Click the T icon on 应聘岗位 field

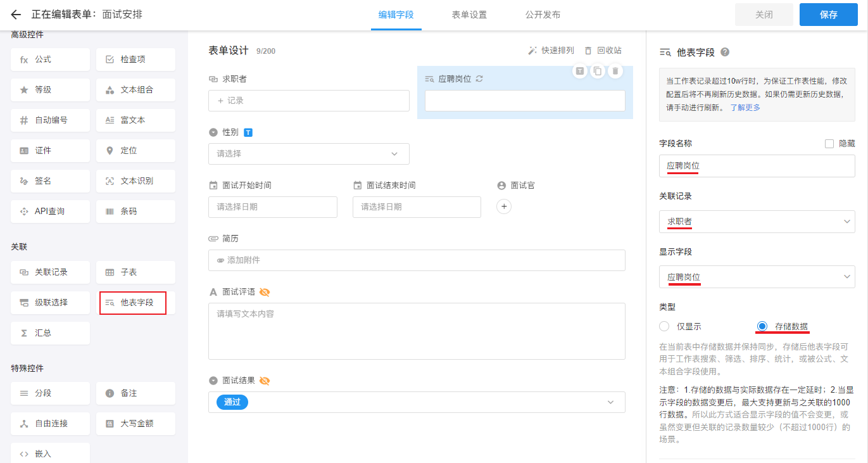pyautogui.click(x=579, y=71)
